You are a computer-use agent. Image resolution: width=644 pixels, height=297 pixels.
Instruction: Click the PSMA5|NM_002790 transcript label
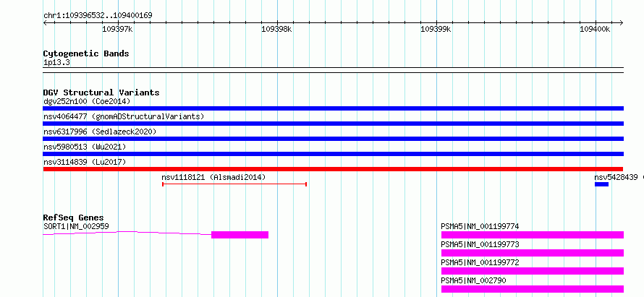pos(473,280)
